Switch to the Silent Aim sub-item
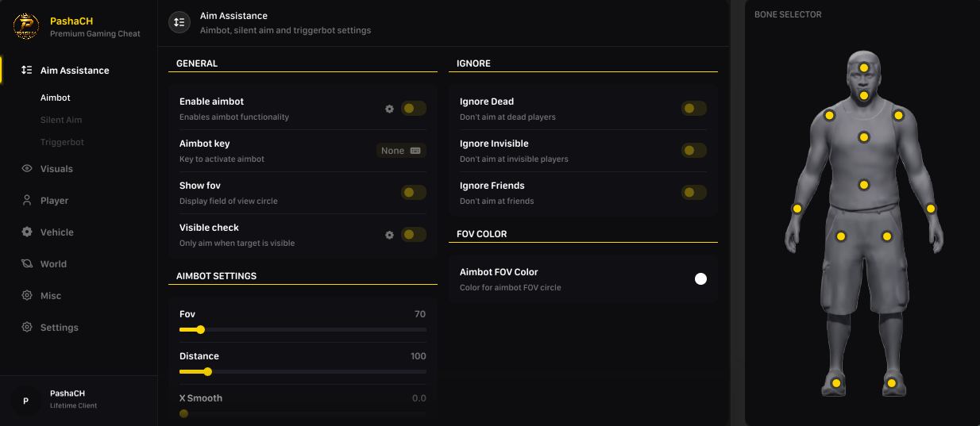The width and height of the screenshot is (980, 426). [x=61, y=120]
